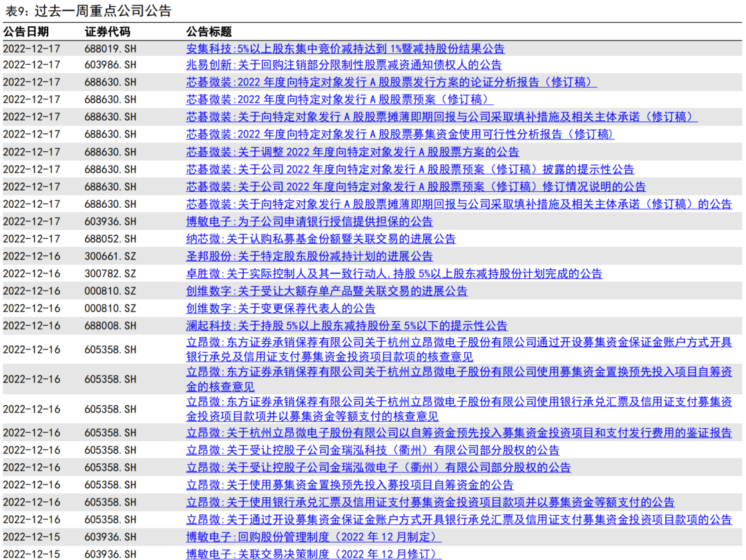Select security code 688052.SH
This screenshot has width=746, height=560.
point(111,239)
